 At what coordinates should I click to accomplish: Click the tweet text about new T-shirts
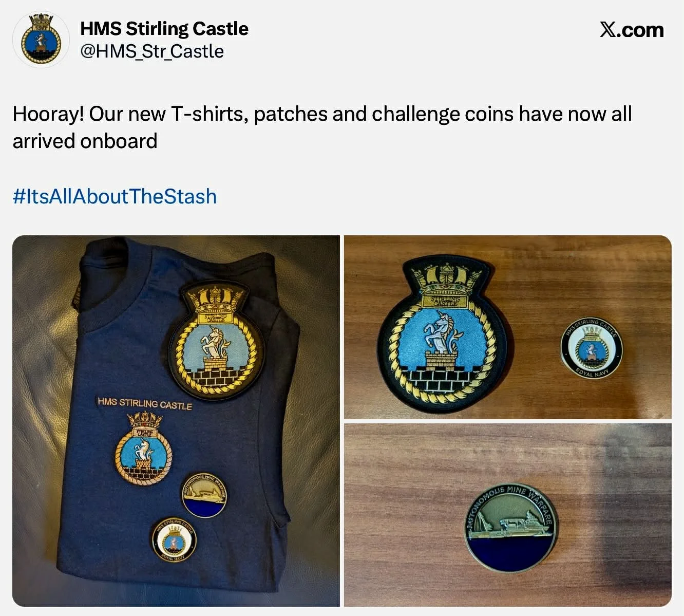click(x=322, y=127)
